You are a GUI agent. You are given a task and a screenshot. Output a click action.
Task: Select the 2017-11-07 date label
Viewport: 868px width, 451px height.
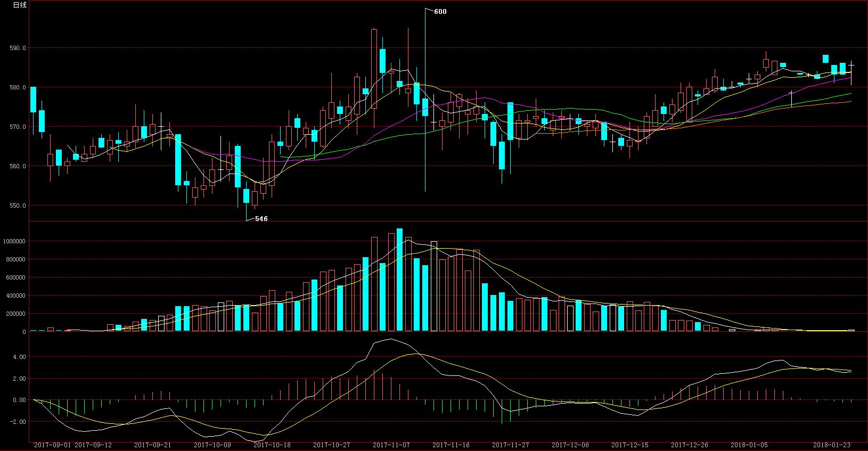coord(391,445)
